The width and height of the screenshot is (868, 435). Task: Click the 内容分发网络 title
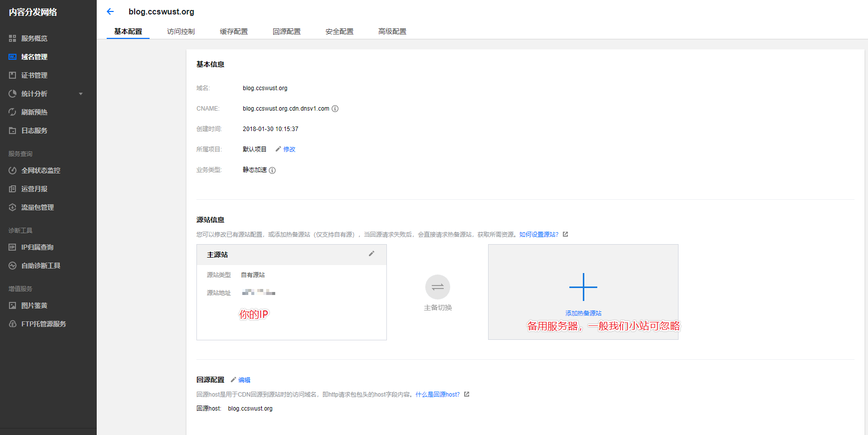[33, 12]
